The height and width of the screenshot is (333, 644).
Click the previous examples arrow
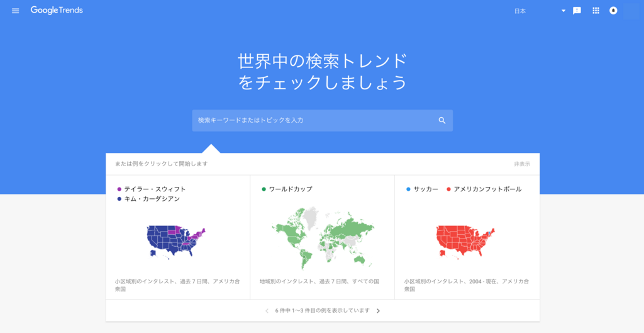(267, 311)
